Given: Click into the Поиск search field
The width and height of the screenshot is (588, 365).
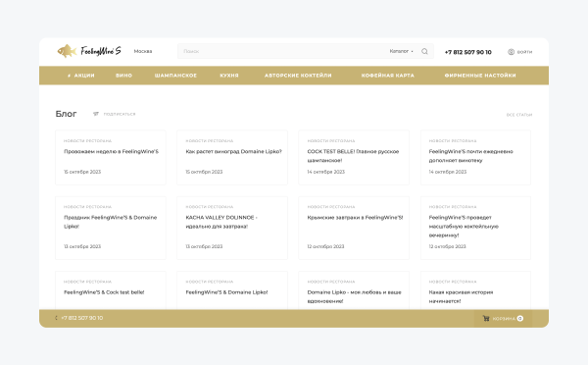Looking at the screenshot, I should pyautogui.click(x=281, y=51).
